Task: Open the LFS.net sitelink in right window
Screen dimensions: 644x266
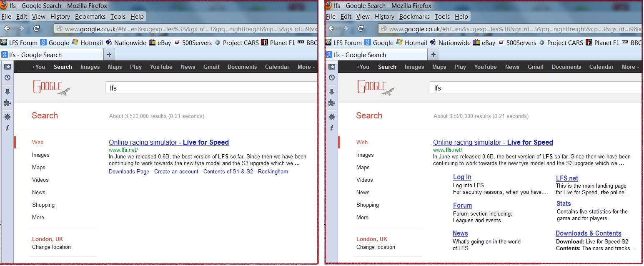Action: tap(567, 178)
